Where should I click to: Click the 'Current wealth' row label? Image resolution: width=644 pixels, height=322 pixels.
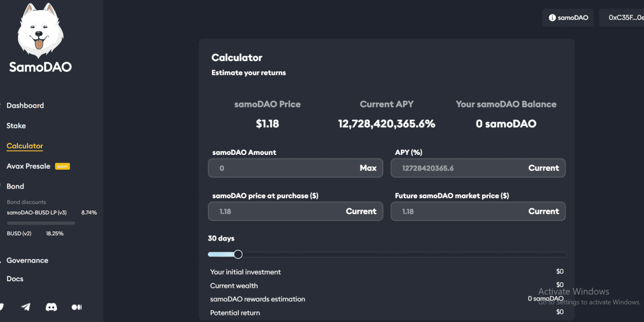point(234,286)
